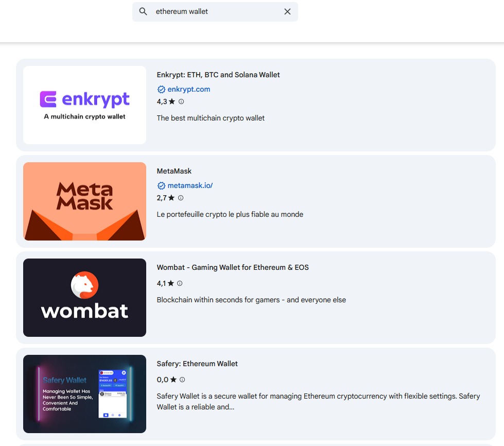Open 'Enkrypt: ETH, BTC and Solana Wallet' title

(x=218, y=75)
